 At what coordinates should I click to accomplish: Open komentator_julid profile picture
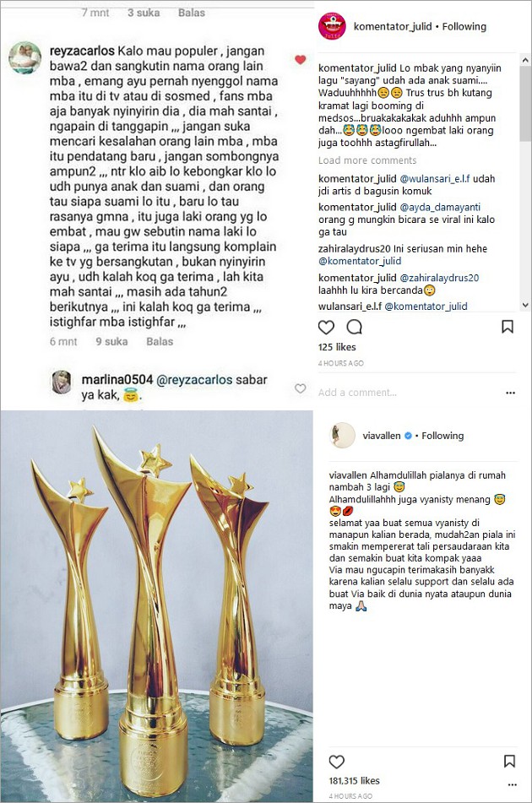point(333,26)
